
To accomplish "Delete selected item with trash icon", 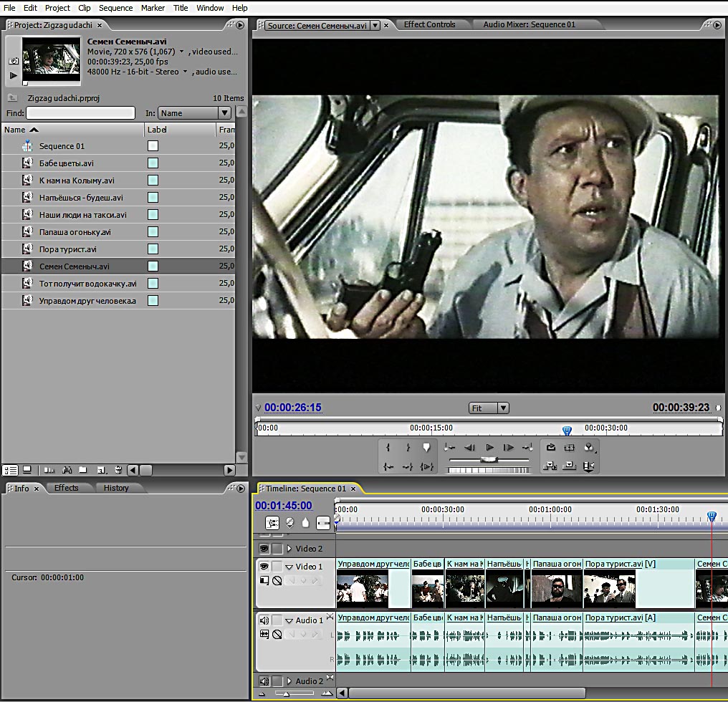I will [118, 471].
